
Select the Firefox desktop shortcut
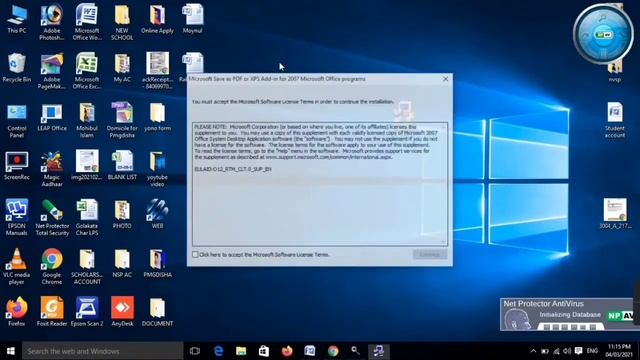pyautogui.click(x=17, y=311)
